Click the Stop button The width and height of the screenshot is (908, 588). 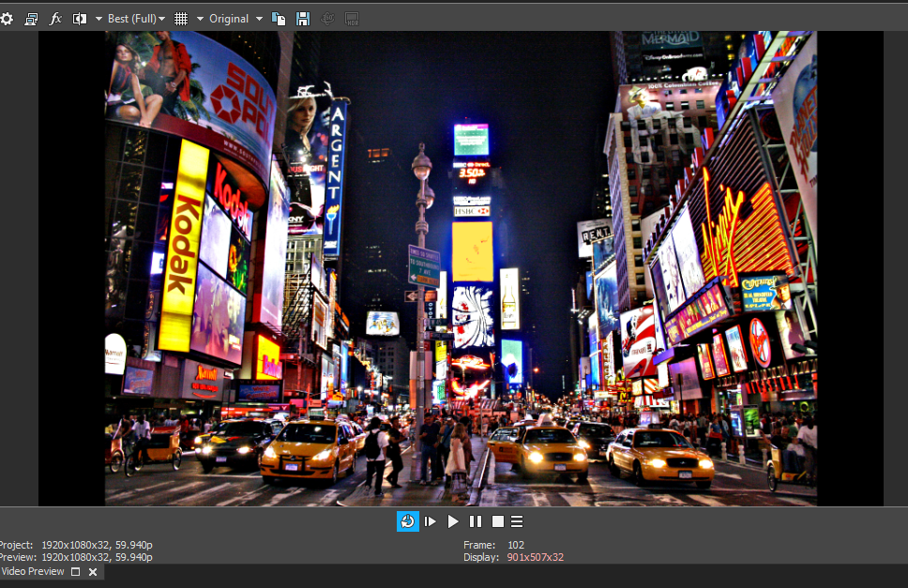tap(497, 521)
